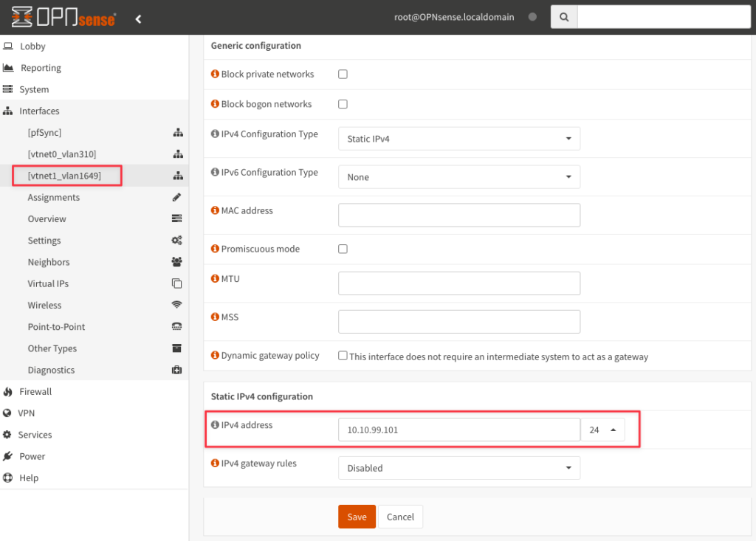Image resolution: width=756 pixels, height=541 pixels.
Task: Click the Lobby laptop icon
Action: 7,46
